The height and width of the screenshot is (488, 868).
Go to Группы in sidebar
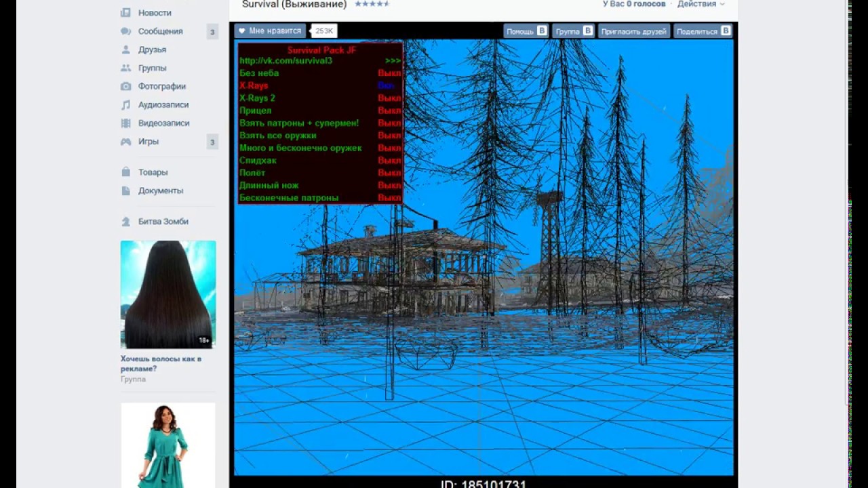tap(153, 68)
